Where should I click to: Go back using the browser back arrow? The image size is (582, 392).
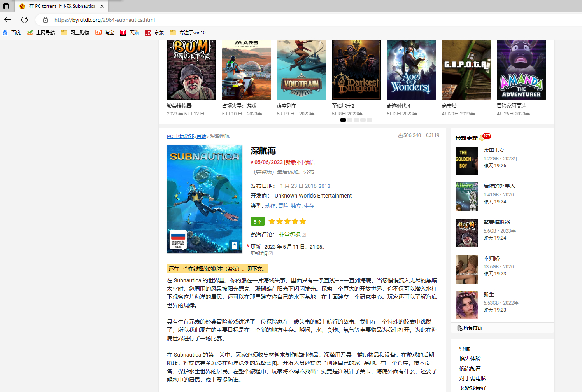pyautogui.click(x=7, y=20)
